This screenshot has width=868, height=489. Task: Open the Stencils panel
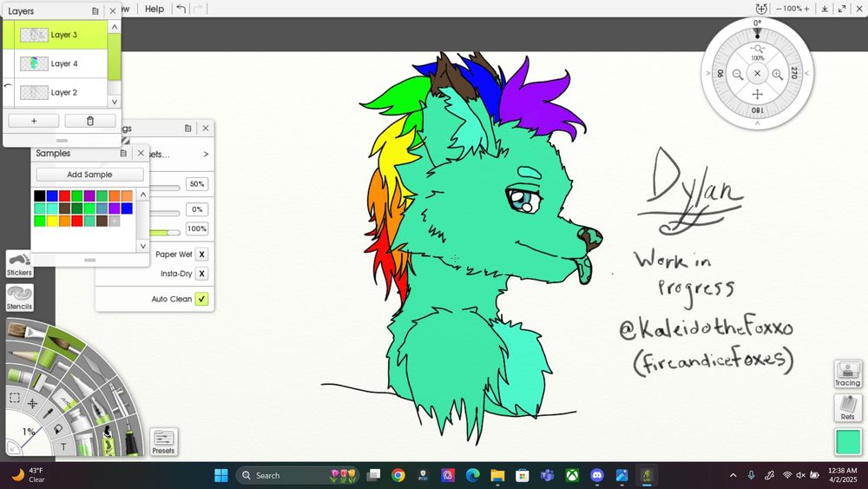coord(19,298)
